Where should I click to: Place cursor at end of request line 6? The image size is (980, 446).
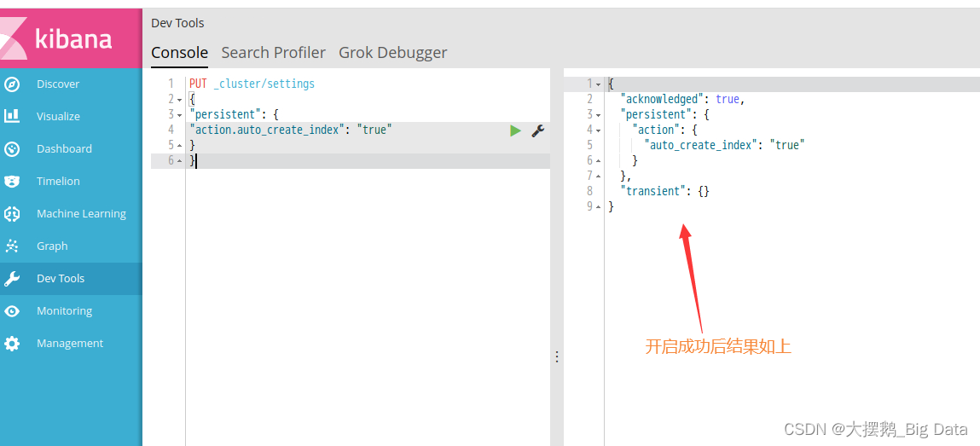(197, 161)
